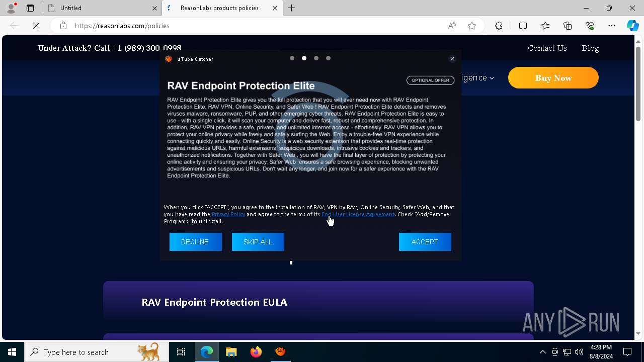Image resolution: width=644 pixels, height=362 pixels.
Task: Add this page to favorites
Action: pos(472,26)
